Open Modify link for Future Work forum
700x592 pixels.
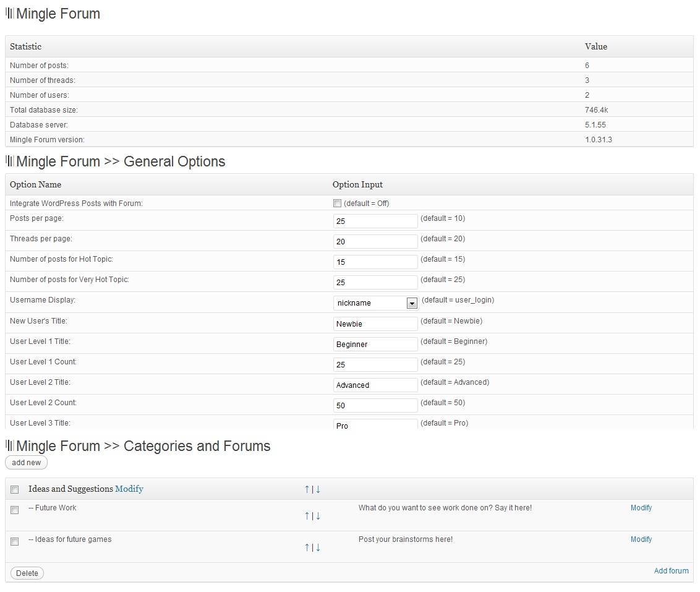(641, 508)
